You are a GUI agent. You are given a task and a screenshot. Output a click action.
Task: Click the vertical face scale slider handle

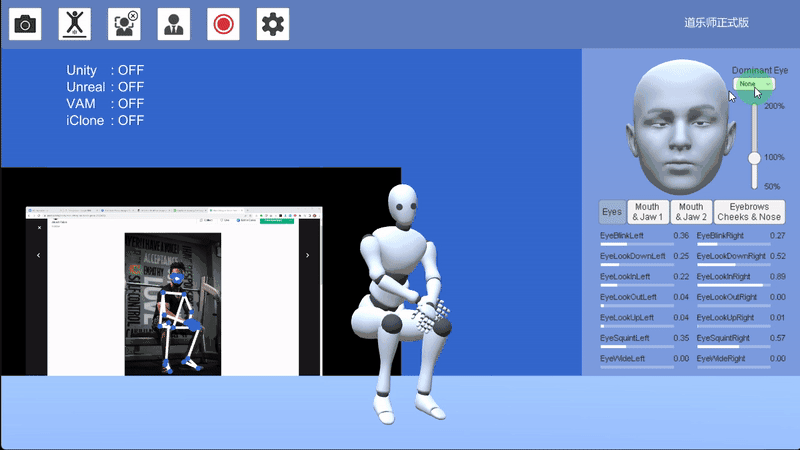click(x=756, y=157)
